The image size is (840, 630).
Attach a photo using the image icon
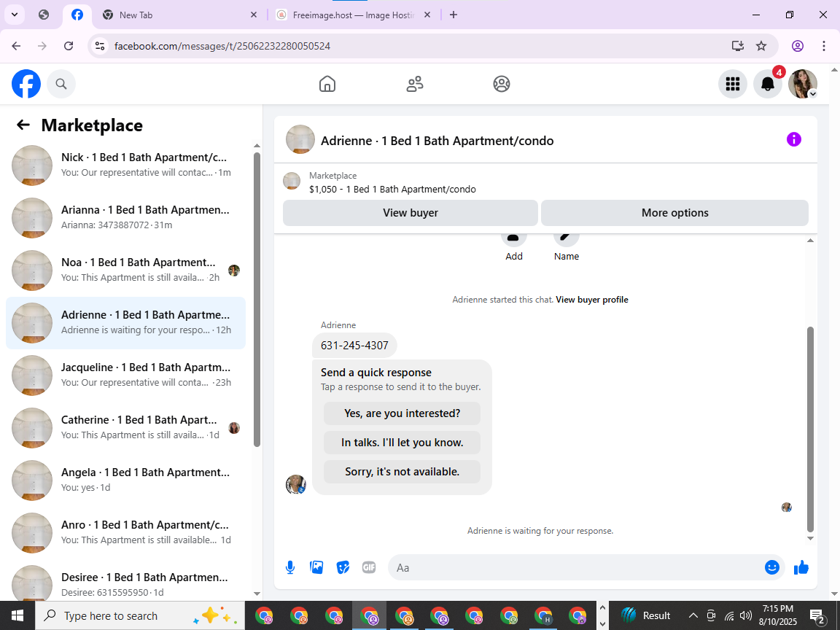[316, 567]
